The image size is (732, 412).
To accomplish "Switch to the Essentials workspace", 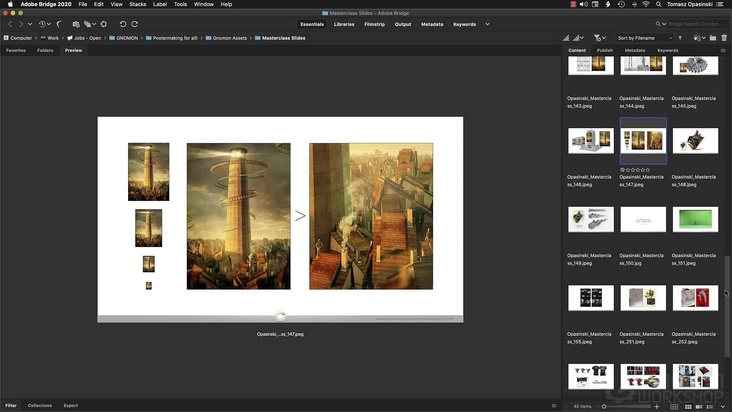I will pyautogui.click(x=312, y=24).
